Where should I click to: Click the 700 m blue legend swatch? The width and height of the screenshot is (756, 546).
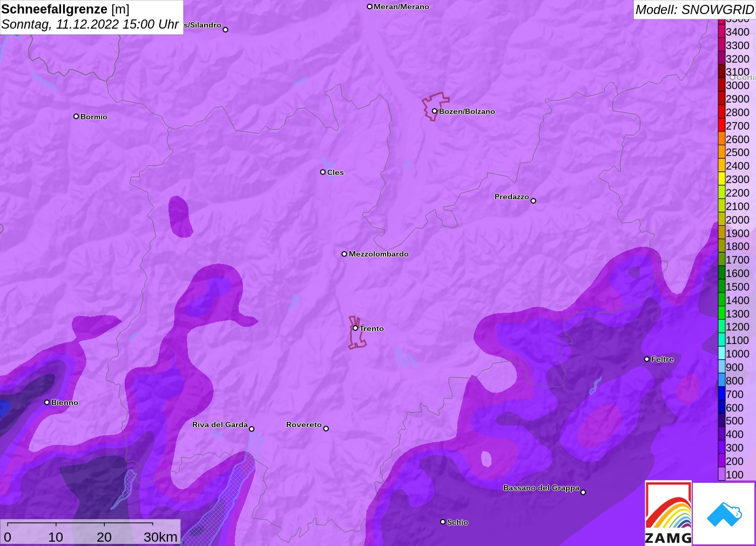coord(721,394)
